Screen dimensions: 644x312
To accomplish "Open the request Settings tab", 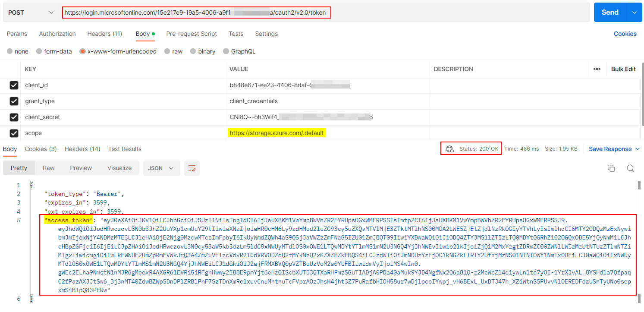I will [x=266, y=34].
